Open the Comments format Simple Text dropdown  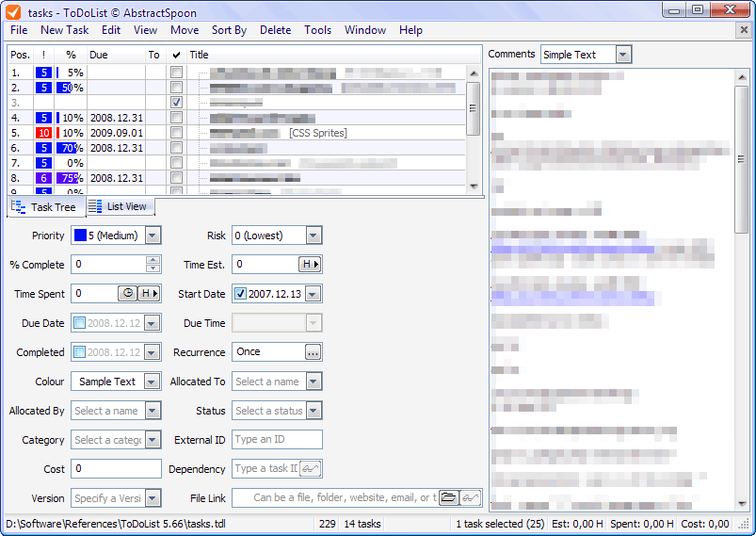(x=622, y=55)
